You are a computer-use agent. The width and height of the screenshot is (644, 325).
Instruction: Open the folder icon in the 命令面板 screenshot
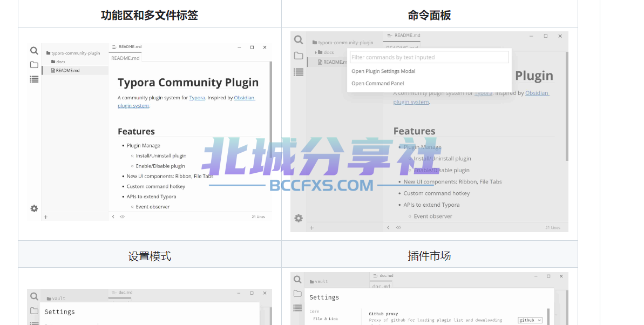coord(299,56)
